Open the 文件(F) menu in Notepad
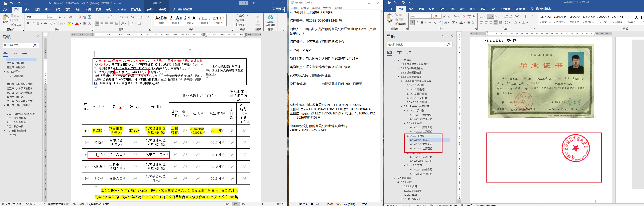 click(x=294, y=8)
